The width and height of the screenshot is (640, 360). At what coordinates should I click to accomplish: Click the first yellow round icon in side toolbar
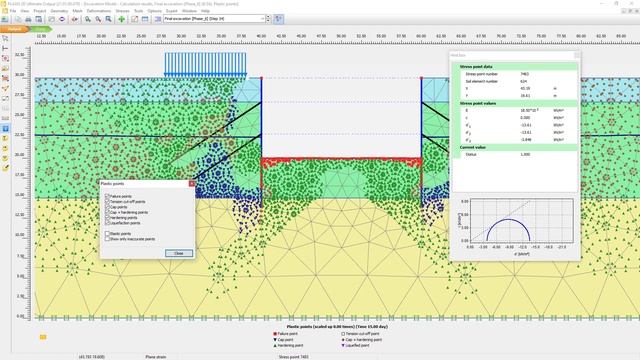[x=5, y=138]
